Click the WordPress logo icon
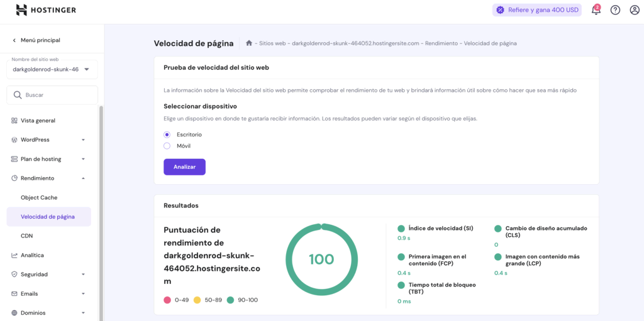 (14, 140)
